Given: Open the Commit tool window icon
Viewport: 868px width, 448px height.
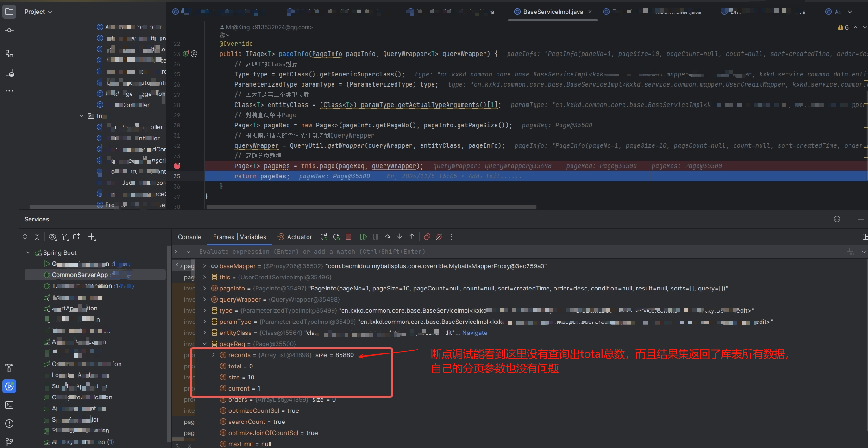Looking at the screenshot, I should 9,31.
